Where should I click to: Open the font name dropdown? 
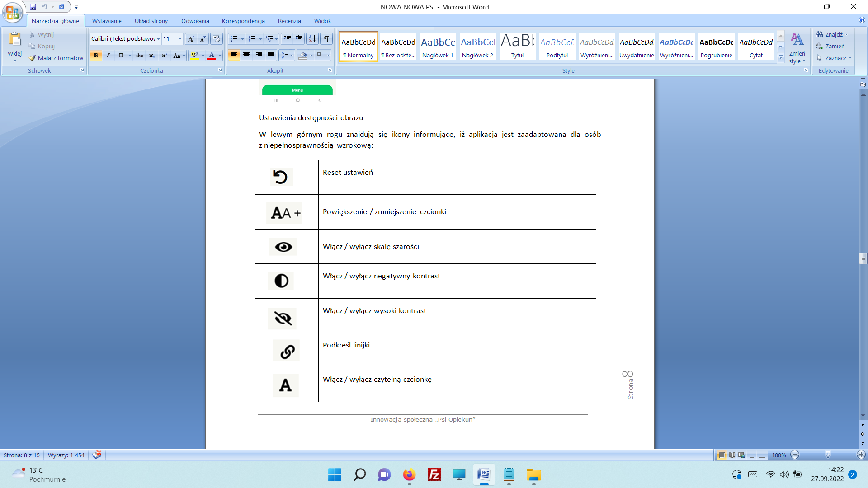[x=158, y=39]
